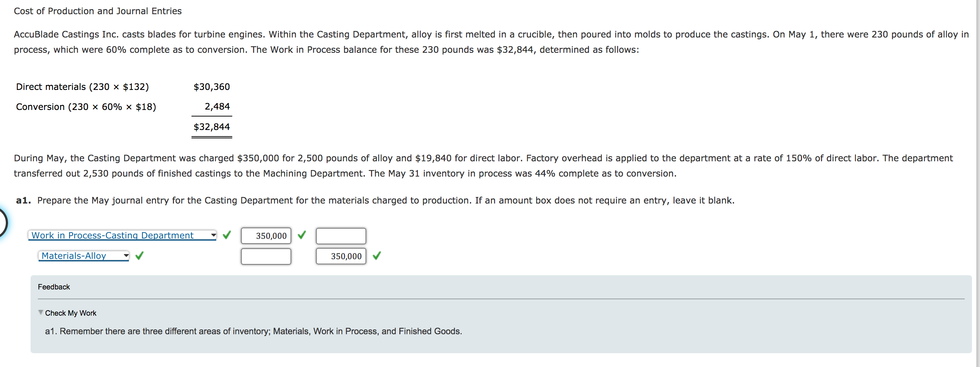The image size is (980, 367).
Task: Click the empty credit field on the first row
Action: pos(340,236)
